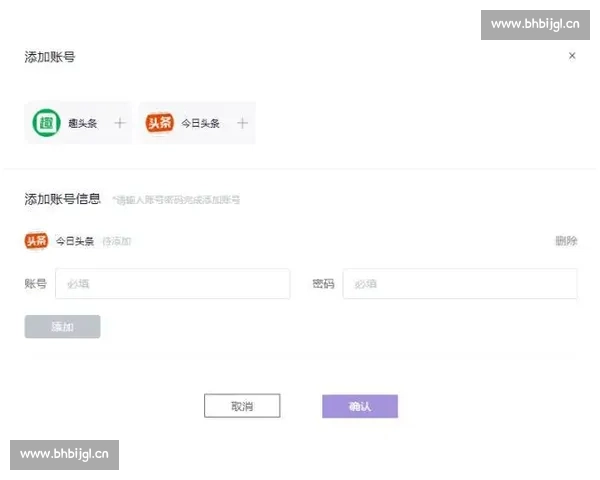Click the top-right www.bhbijgl.cn watermark

click(536, 24)
